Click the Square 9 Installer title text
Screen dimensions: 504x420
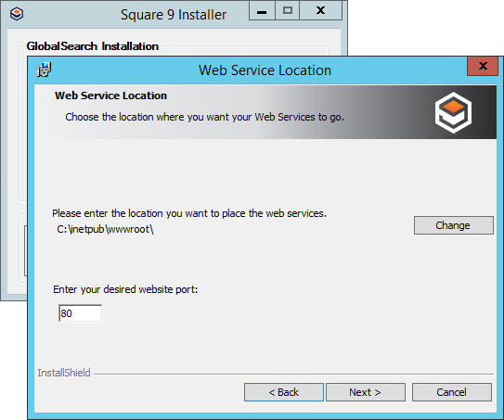pyautogui.click(x=174, y=15)
